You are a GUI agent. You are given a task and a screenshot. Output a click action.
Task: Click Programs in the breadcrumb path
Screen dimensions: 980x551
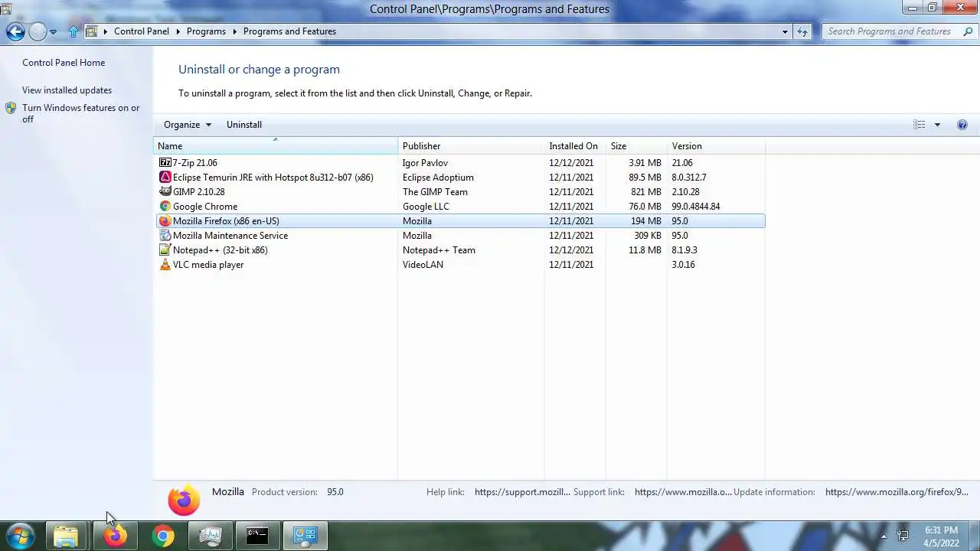point(206,31)
